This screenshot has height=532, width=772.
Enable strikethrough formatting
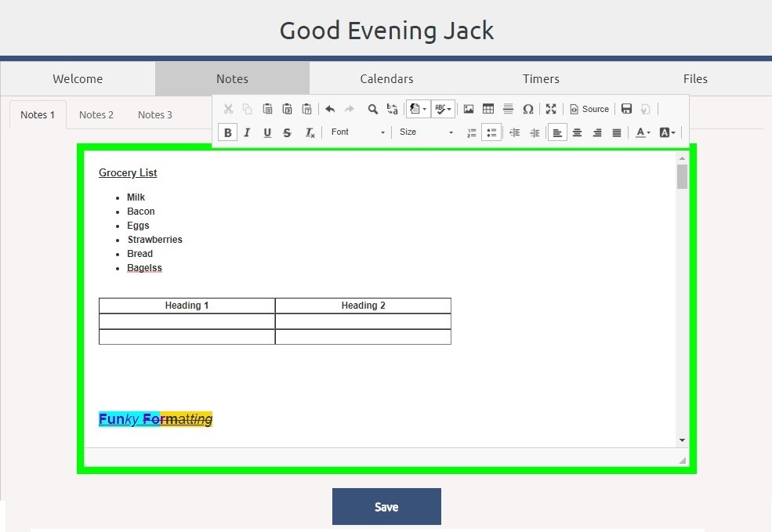pyautogui.click(x=287, y=133)
